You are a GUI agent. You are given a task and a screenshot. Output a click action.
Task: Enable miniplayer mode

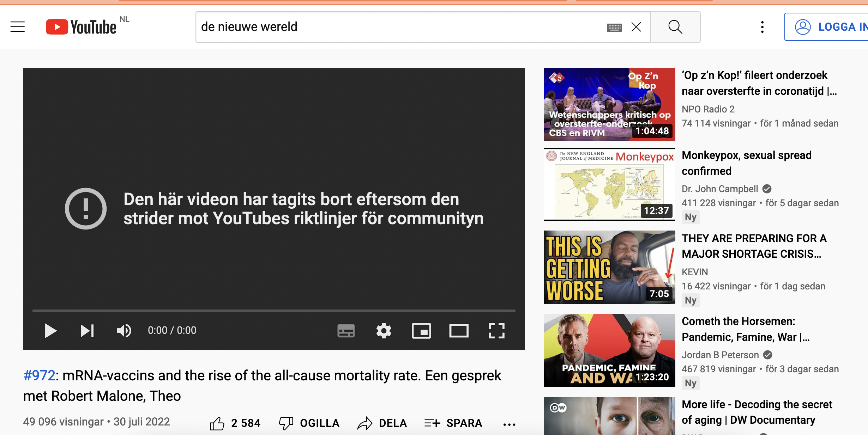421,331
